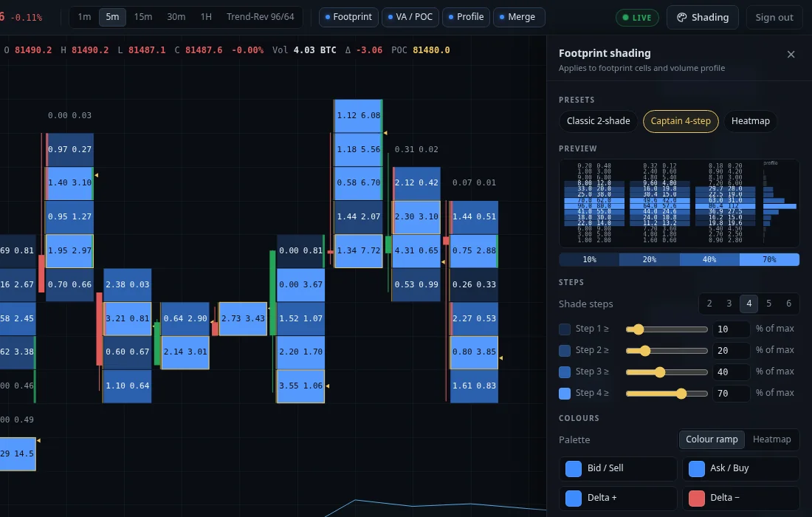Image resolution: width=812 pixels, height=517 pixels.
Task: Click footprint cell 1.40 3.10
Action: click(x=69, y=183)
